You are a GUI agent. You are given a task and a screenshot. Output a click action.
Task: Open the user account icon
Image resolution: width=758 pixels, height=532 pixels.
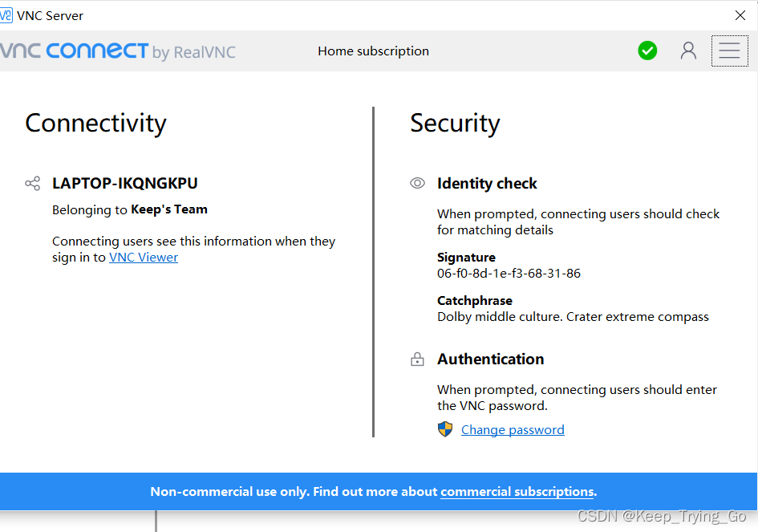point(688,50)
